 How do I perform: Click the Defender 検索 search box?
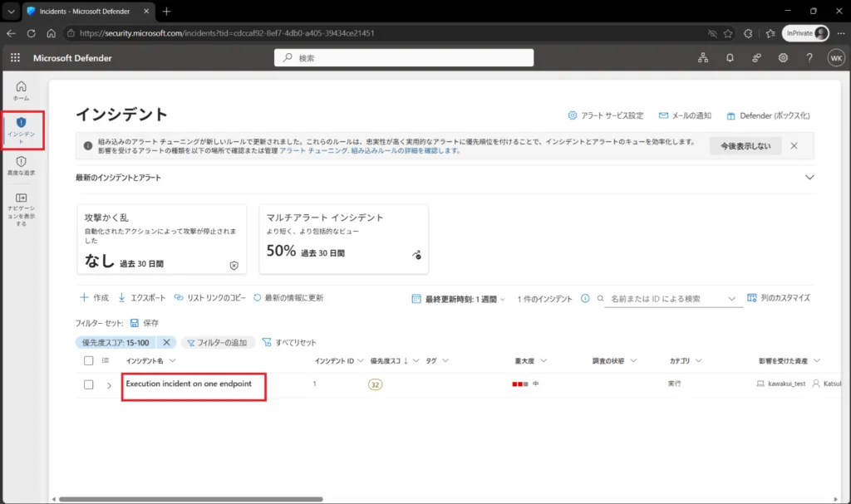click(404, 57)
